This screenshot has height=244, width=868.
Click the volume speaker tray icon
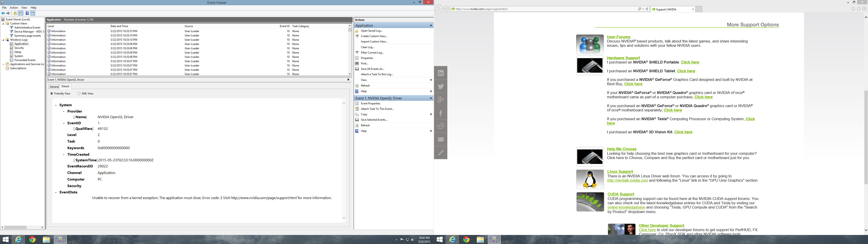pyautogui.click(x=413, y=240)
